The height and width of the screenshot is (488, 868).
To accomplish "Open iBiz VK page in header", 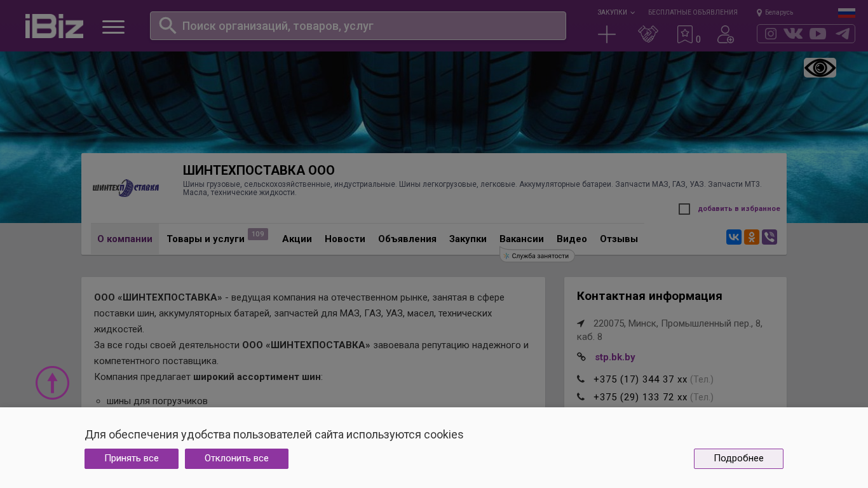I will click(x=793, y=34).
